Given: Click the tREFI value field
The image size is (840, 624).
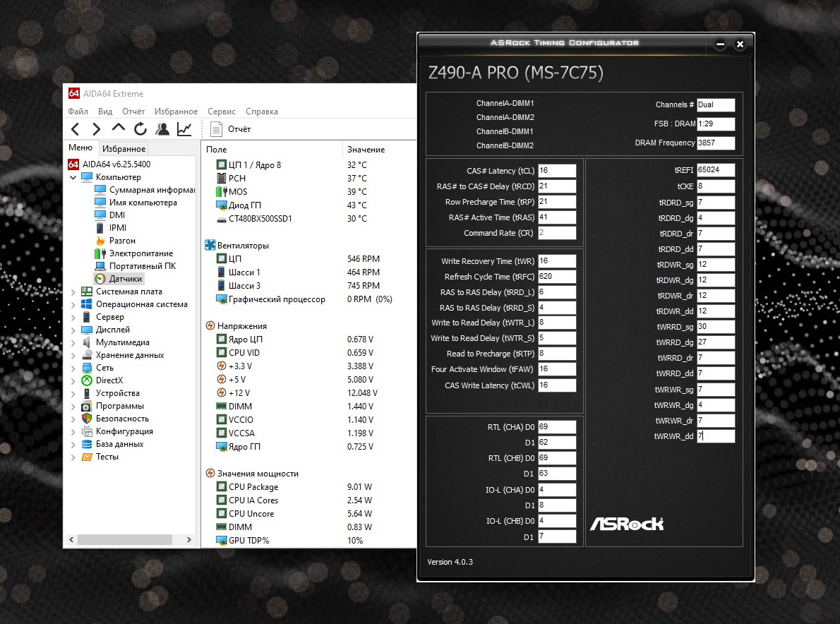Looking at the screenshot, I should point(716,170).
